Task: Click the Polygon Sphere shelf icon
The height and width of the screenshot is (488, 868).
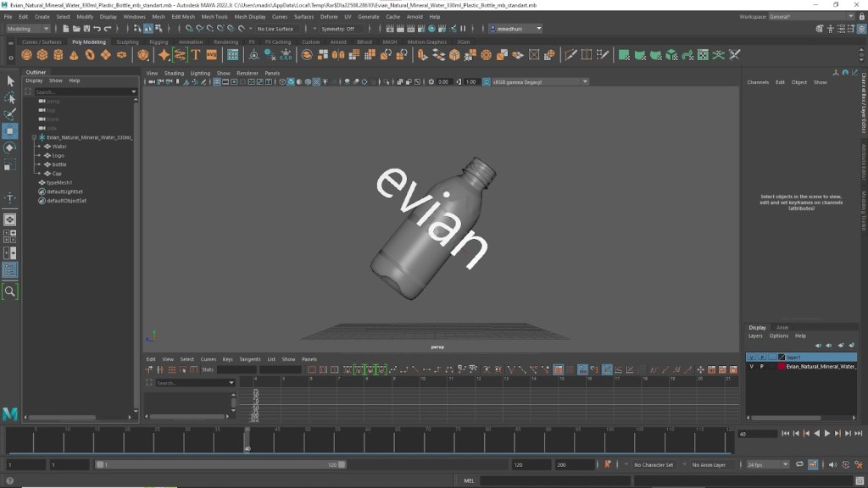Action: pyautogui.click(x=26, y=55)
